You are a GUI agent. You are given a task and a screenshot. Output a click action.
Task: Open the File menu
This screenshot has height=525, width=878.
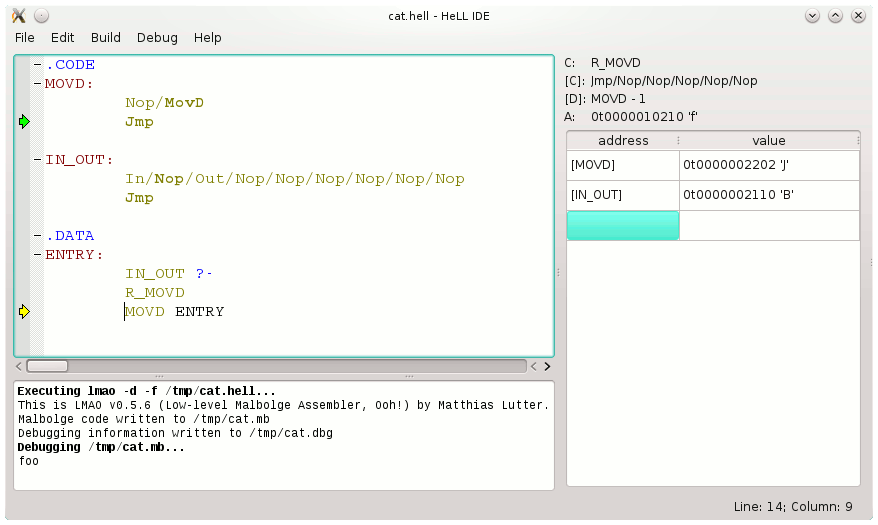click(x=25, y=38)
